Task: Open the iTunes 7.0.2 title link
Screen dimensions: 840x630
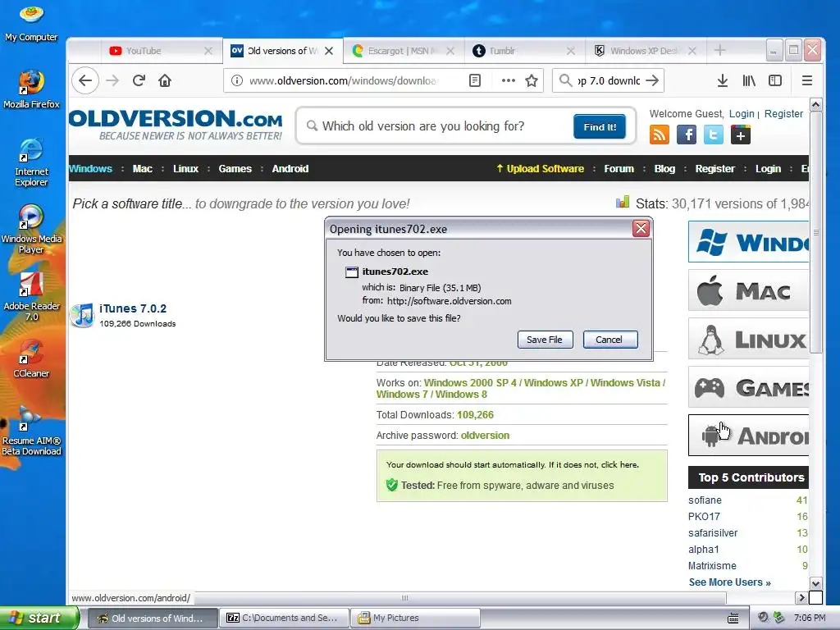Action: click(x=133, y=308)
